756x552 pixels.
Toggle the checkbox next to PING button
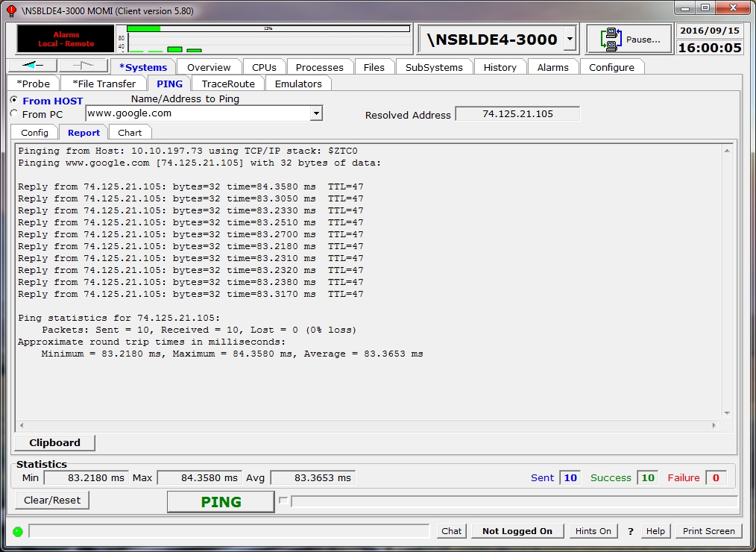pyautogui.click(x=283, y=501)
